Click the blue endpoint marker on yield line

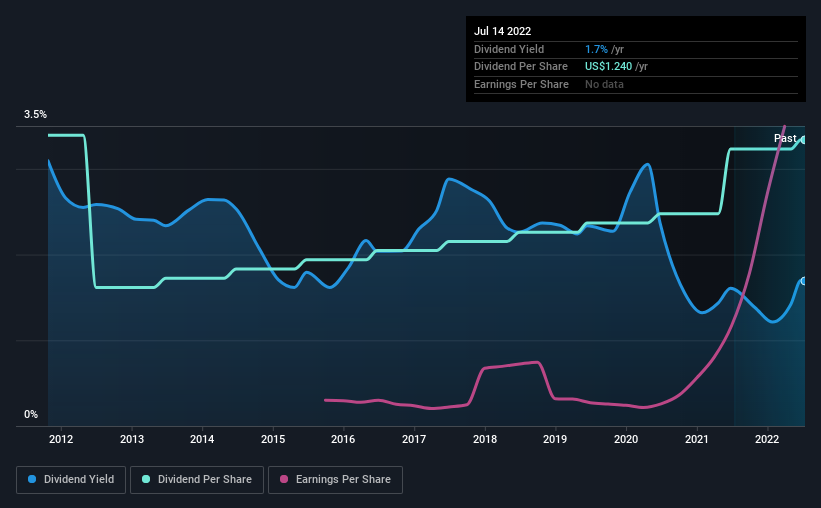pyautogui.click(x=803, y=281)
